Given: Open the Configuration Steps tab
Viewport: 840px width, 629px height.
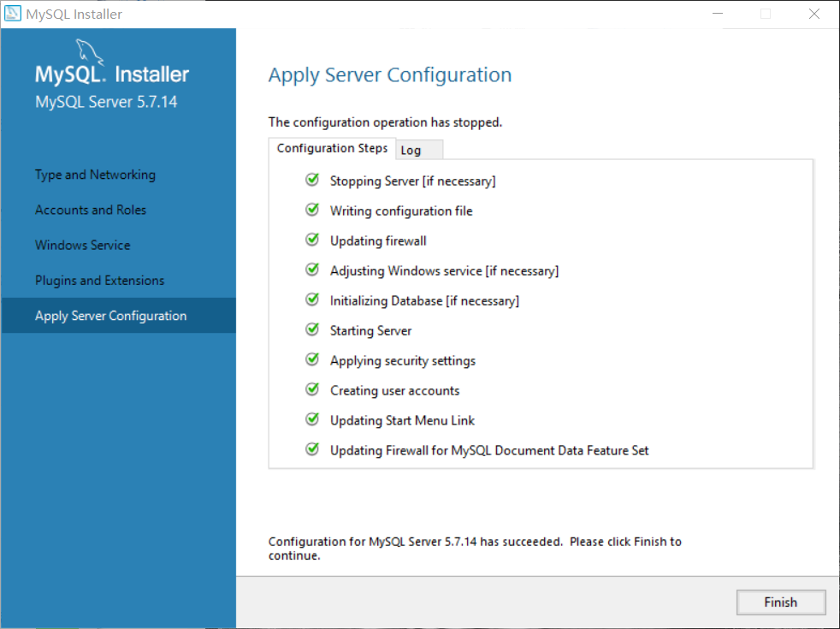Looking at the screenshot, I should (332, 147).
